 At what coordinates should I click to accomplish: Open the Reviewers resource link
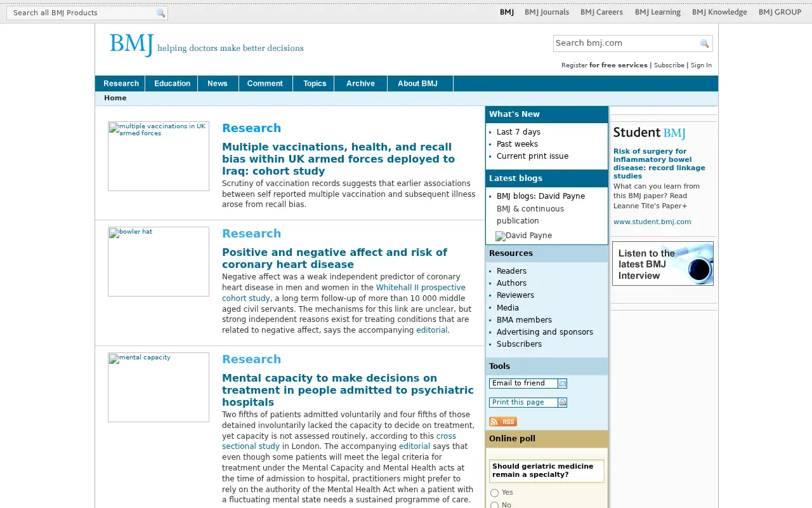coord(515,295)
